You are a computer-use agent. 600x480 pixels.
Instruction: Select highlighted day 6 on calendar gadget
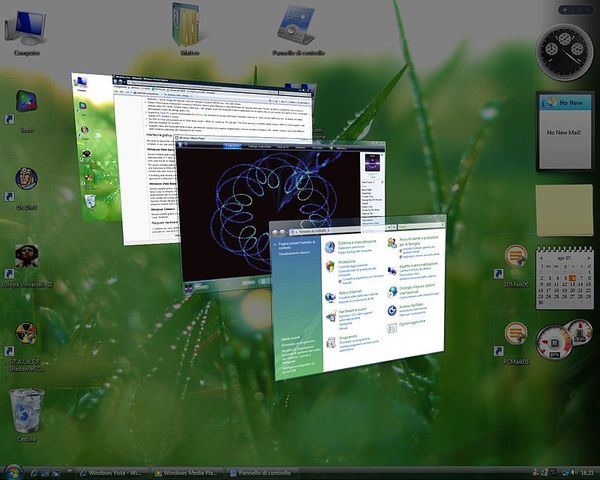[x=572, y=278]
